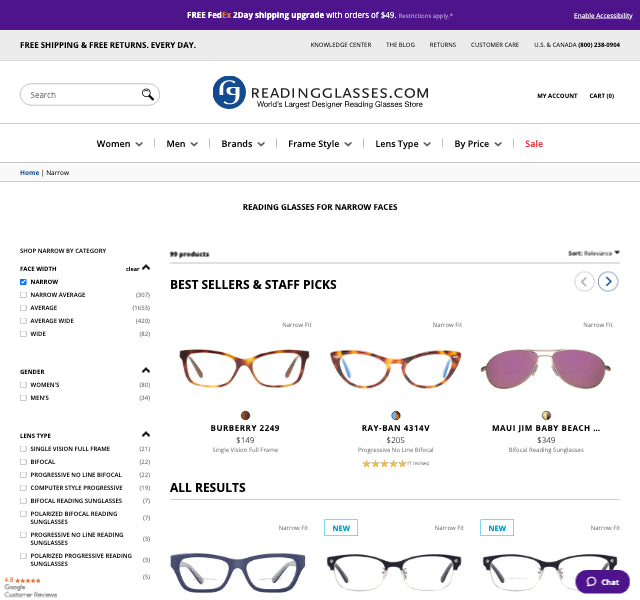640x600 pixels.
Task: Check Polarized Bifocal Reading Sunglasses filter
Action: click(x=23, y=514)
